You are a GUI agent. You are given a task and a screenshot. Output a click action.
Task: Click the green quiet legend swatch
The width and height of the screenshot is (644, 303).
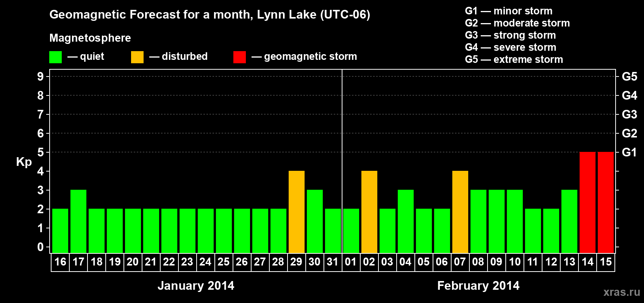tap(55, 57)
